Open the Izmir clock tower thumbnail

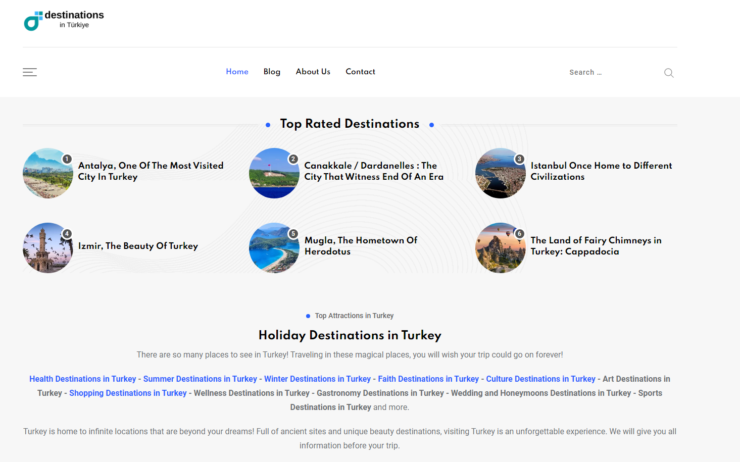pos(48,248)
